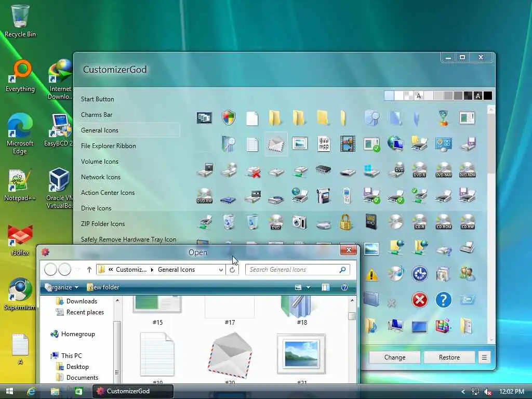Select the film strip video icon

348,143
